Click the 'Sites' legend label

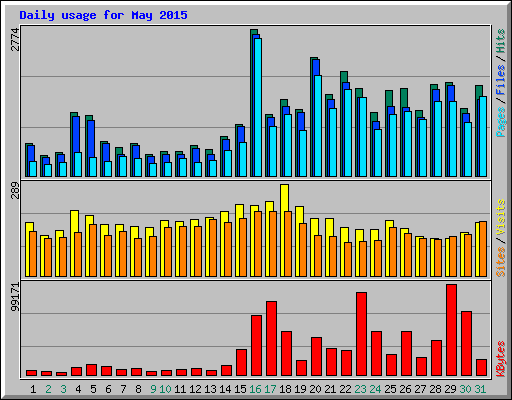tap(501, 262)
